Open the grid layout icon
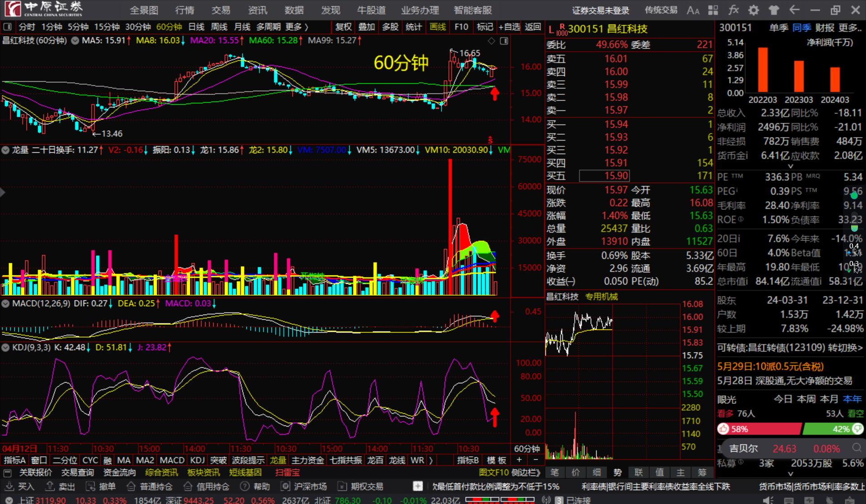 pos(713,10)
